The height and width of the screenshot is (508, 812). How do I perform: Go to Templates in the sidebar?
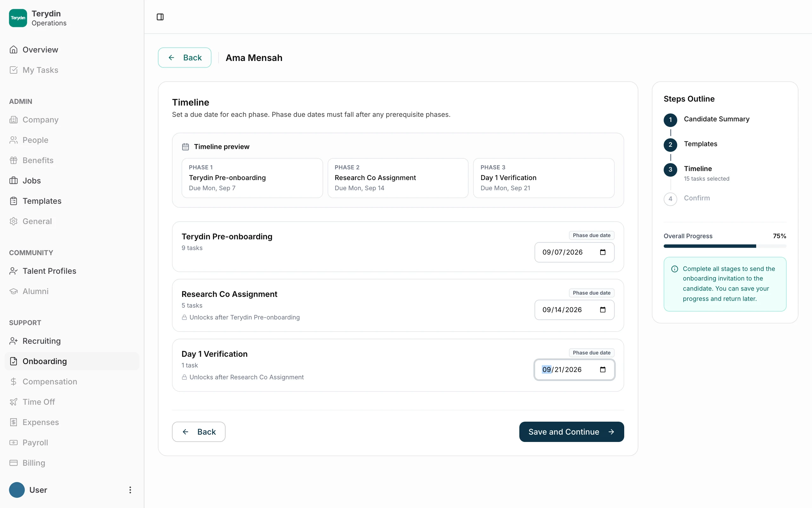[x=71, y=201]
